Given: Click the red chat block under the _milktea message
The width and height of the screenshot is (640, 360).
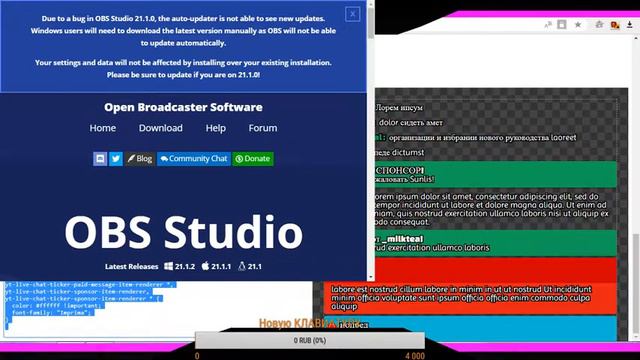Looking at the screenshot, I should pos(496,270).
